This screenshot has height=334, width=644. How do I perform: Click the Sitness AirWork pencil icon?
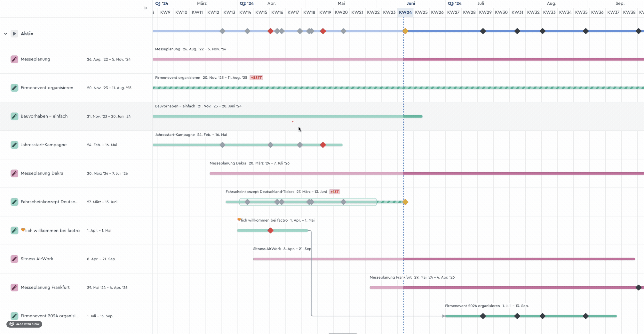(x=14, y=259)
